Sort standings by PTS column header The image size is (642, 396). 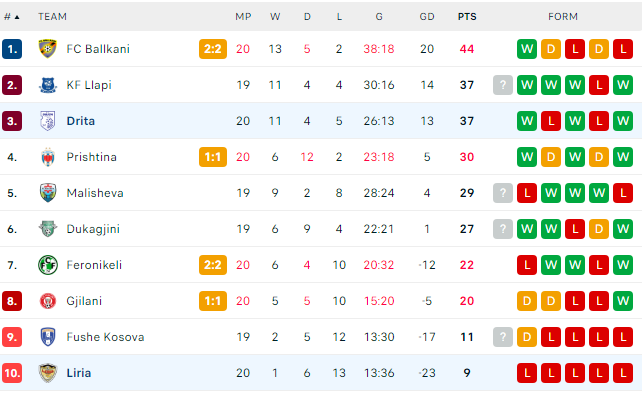467,17
